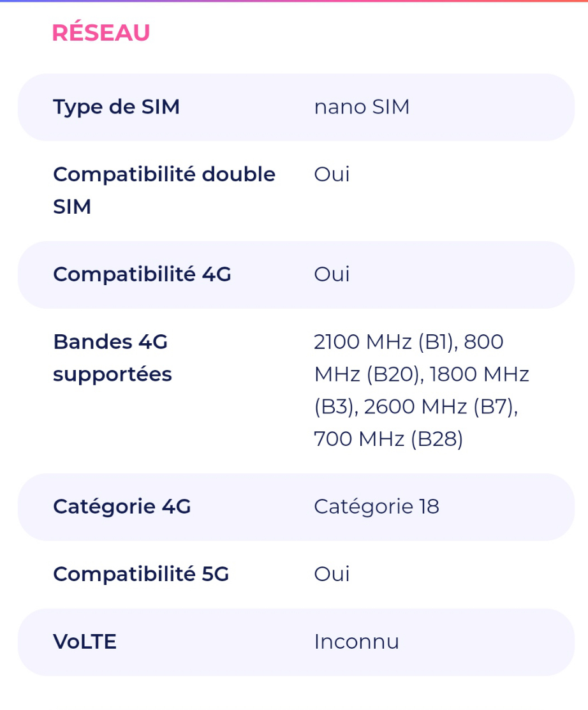Image resolution: width=588 pixels, height=710 pixels.
Task: Select the Bandes 4G supportées label
Action: pyautogui.click(x=112, y=358)
